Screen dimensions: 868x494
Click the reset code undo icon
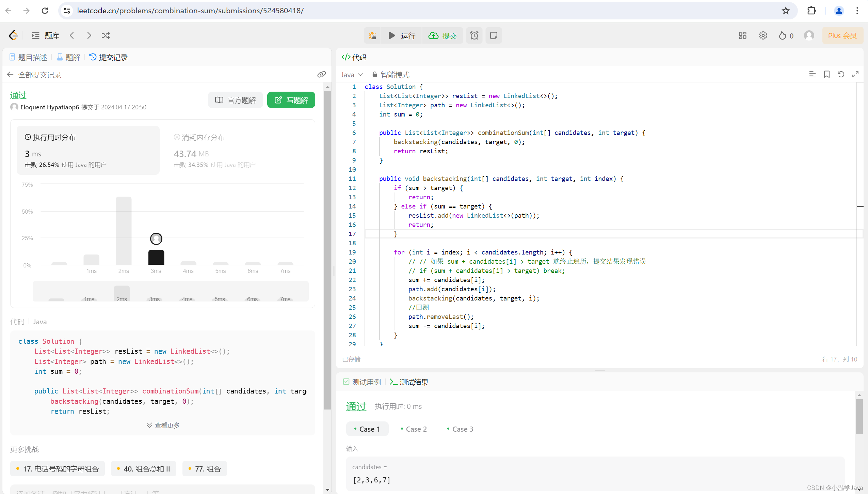[x=841, y=74]
